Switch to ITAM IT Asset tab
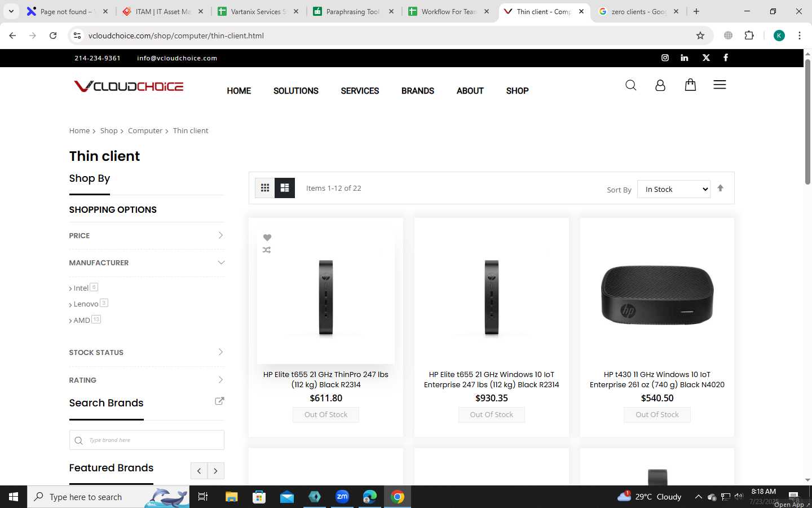The height and width of the screenshot is (508, 812). 164,11
